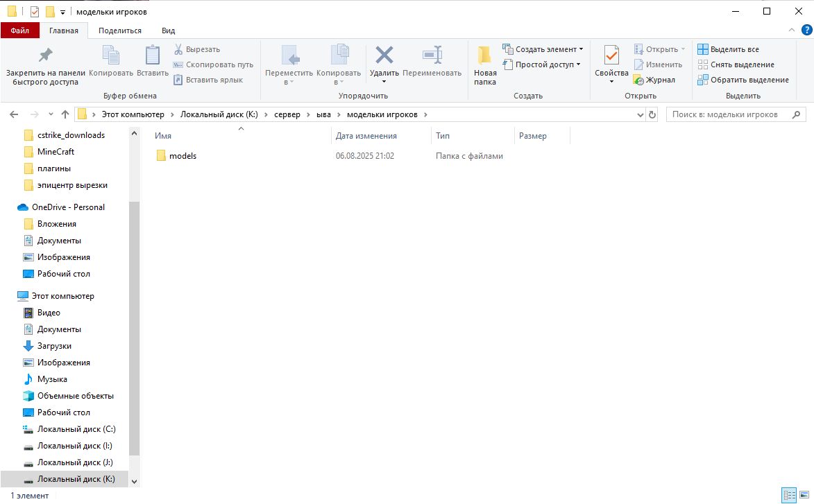The height and width of the screenshot is (504, 814).
Task: Click the search field for модельки игроков
Action: tap(729, 114)
